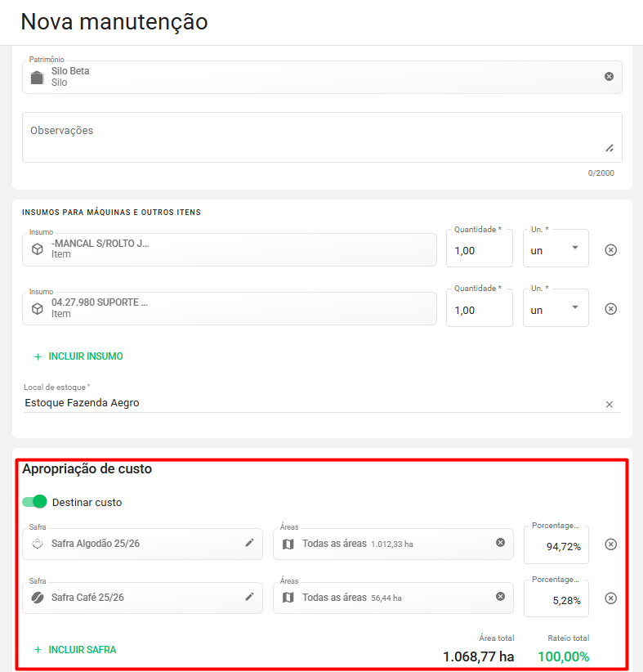Viewport: 643px width, 672px height.
Task: Remove the 04.27.980 SUPORTE insumo row
Action: pyautogui.click(x=610, y=309)
